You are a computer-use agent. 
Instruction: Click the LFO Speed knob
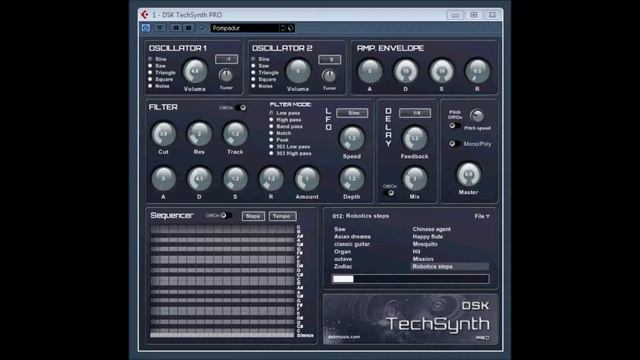[352, 138]
